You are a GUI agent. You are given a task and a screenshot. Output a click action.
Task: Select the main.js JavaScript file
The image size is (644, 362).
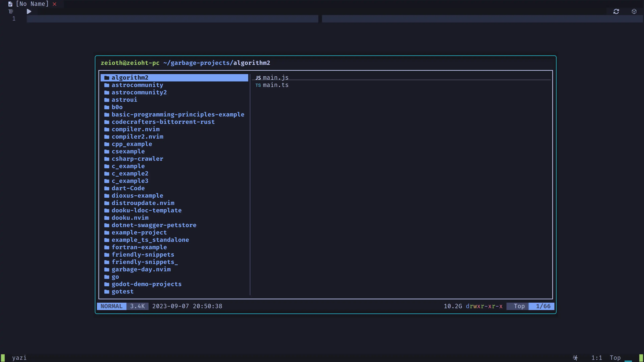(275, 77)
